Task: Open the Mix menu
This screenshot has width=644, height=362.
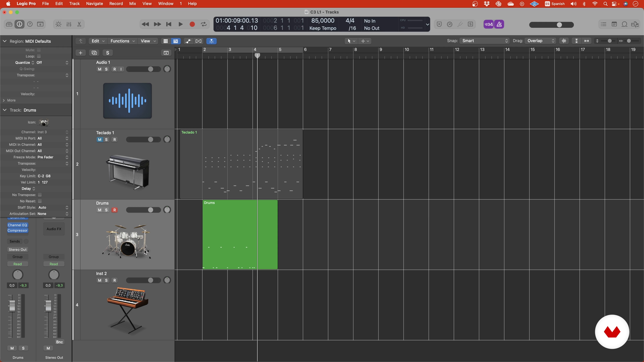Action: pyautogui.click(x=132, y=4)
